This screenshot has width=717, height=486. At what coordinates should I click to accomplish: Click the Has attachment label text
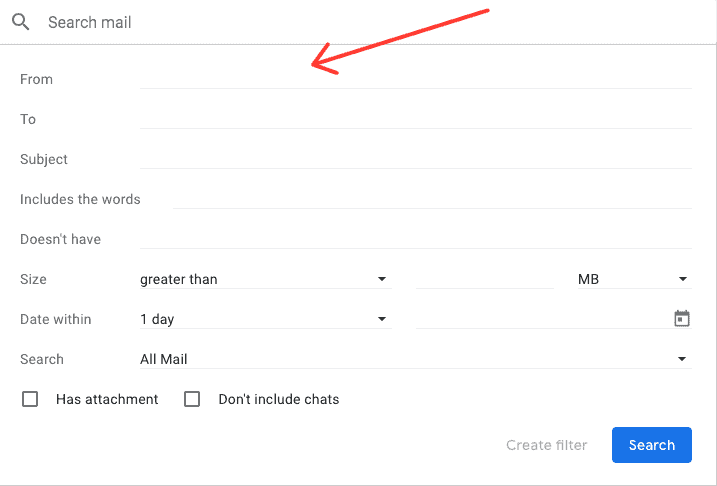[107, 399]
